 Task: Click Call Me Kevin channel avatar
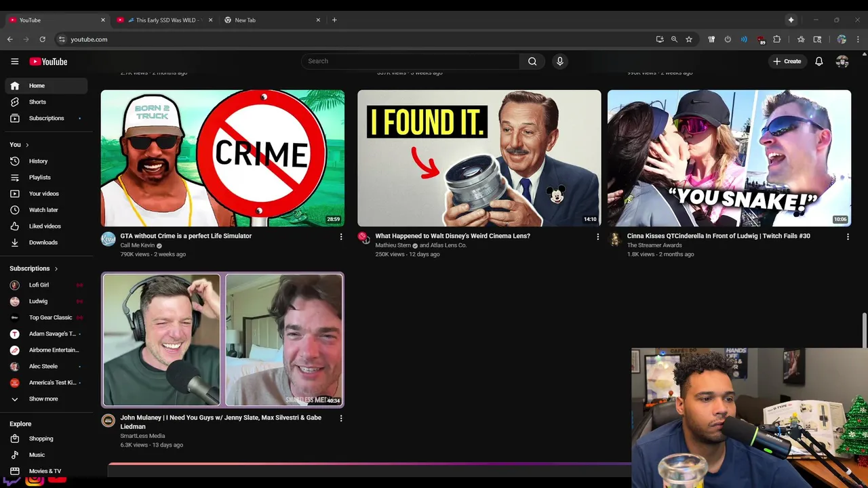(108, 239)
